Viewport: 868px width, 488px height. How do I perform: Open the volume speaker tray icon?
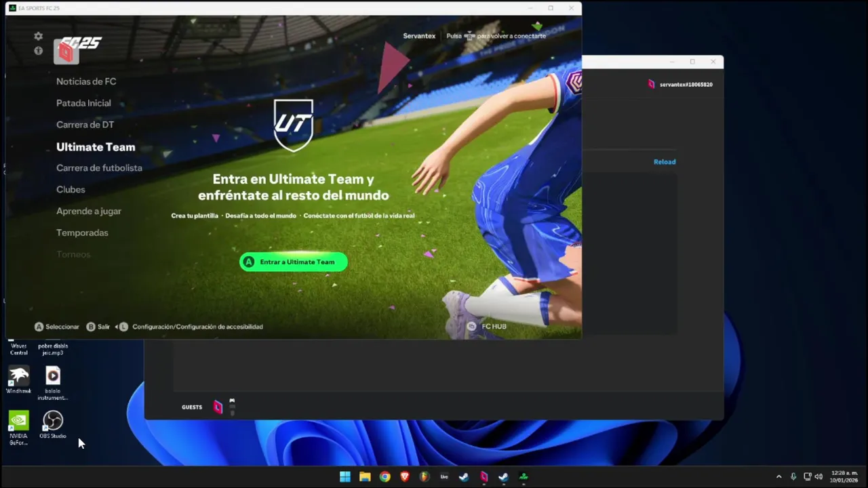tap(818, 476)
